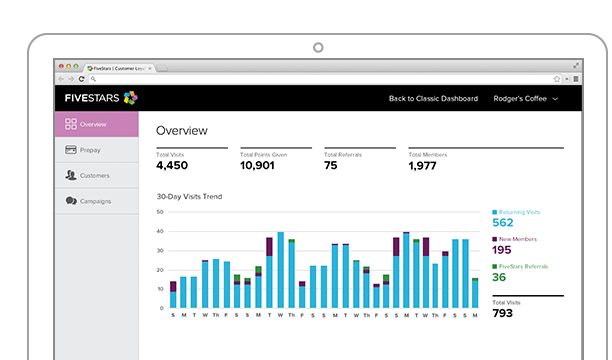Click the Overview page heading
Viewport: 612px width, 360px height.
click(x=182, y=130)
